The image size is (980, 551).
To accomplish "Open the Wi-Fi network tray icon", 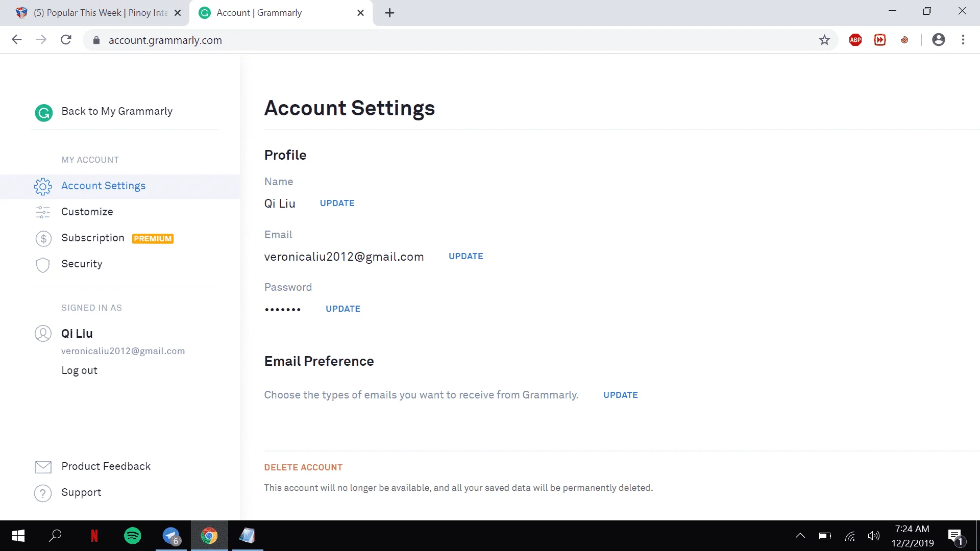I will [x=850, y=536].
